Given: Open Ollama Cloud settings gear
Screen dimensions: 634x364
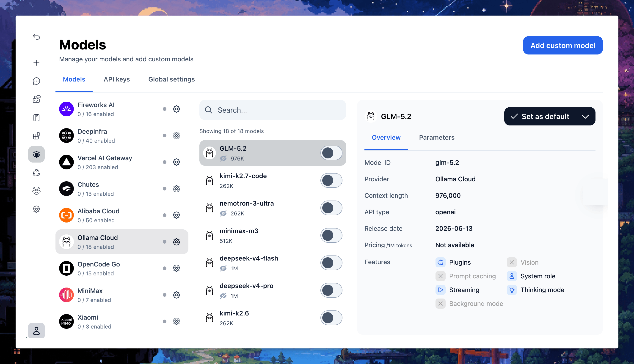Looking at the screenshot, I should coord(176,242).
